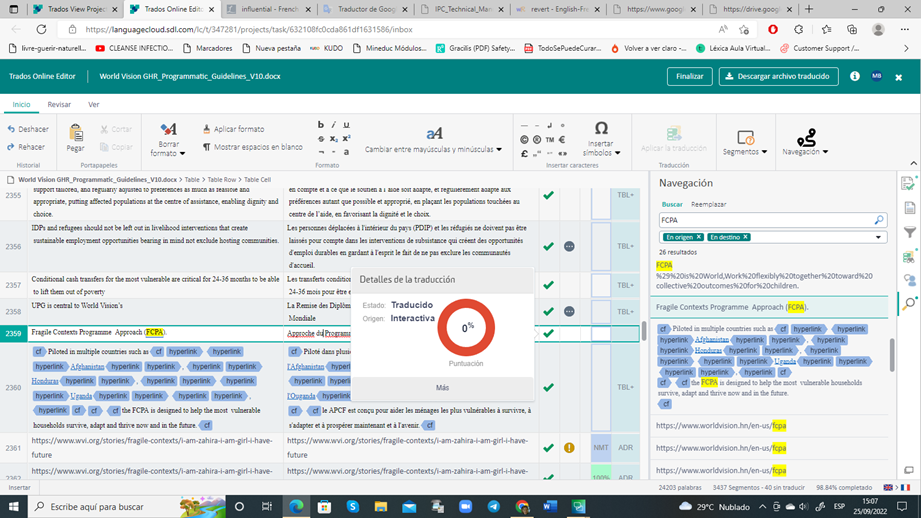Click Más in translation details popup
Screen dimensions: 921x518
pyautogui.click(x=442, y=388)
